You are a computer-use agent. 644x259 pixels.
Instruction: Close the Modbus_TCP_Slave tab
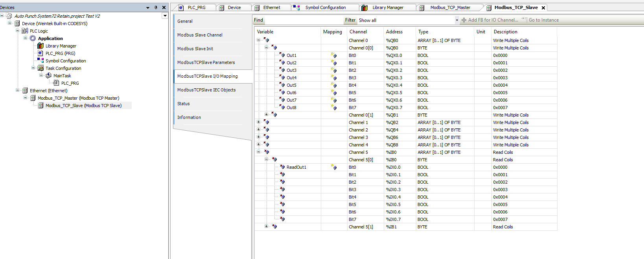point(543,8)
